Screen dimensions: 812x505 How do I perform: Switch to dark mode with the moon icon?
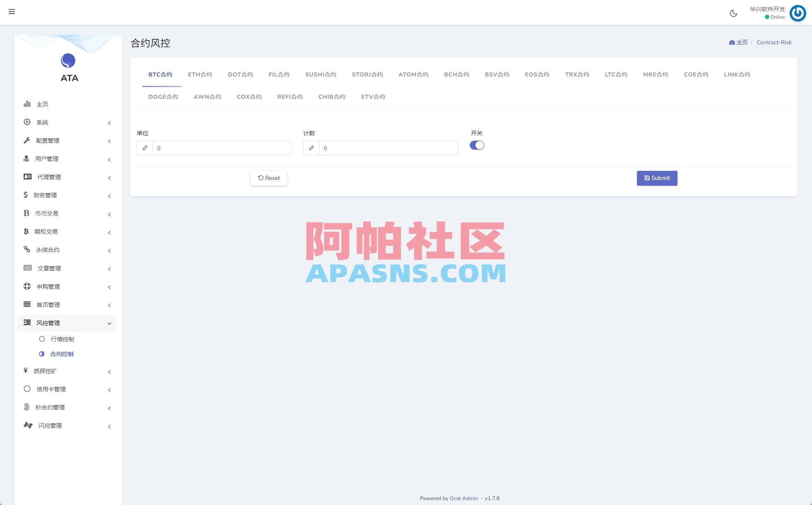click(734, 13)
